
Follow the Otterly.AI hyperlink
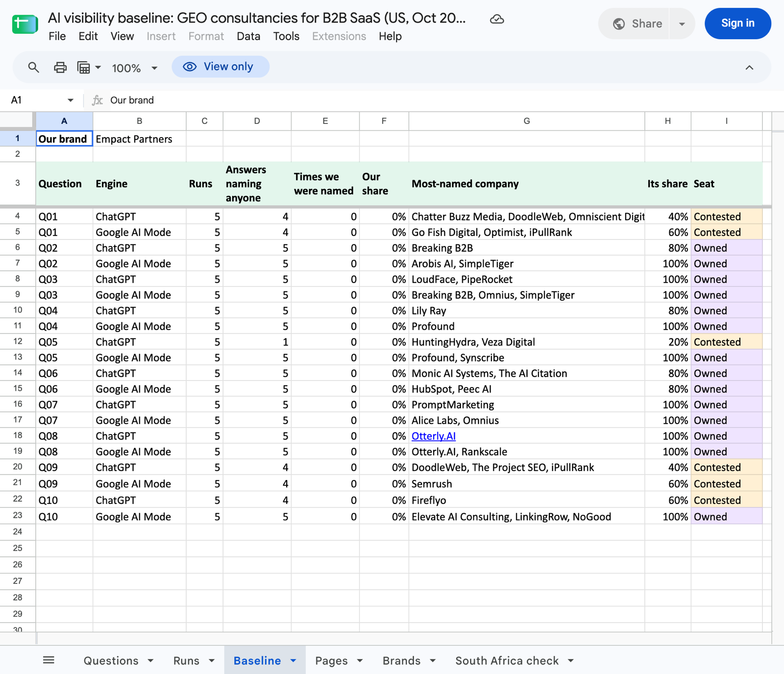click(434, 436)
